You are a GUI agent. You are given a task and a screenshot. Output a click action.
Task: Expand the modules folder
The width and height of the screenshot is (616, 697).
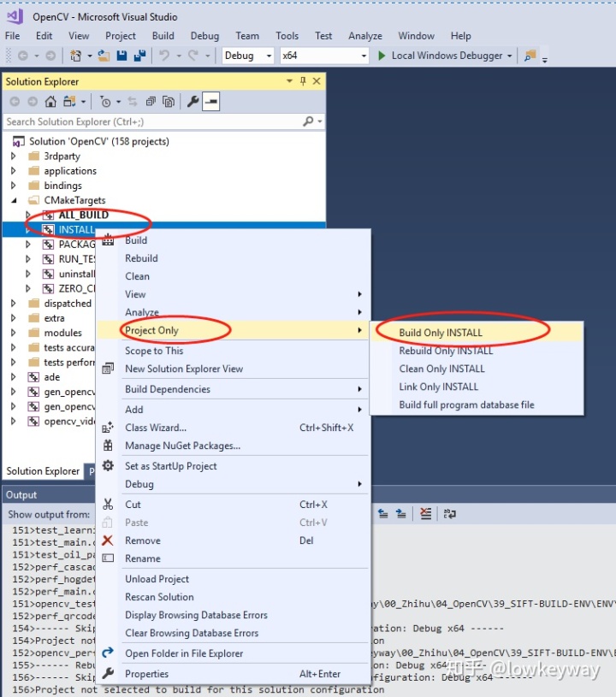pyautogui.click(x=13, y=333)
